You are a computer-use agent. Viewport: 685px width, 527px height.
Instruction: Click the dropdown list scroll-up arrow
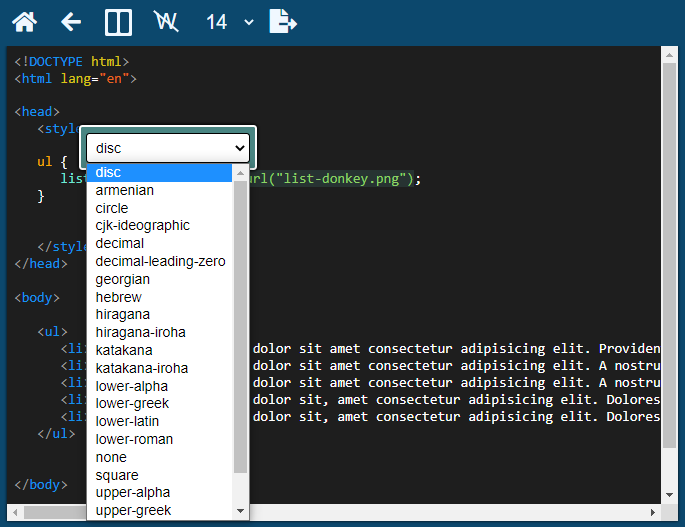click(240, 173)
